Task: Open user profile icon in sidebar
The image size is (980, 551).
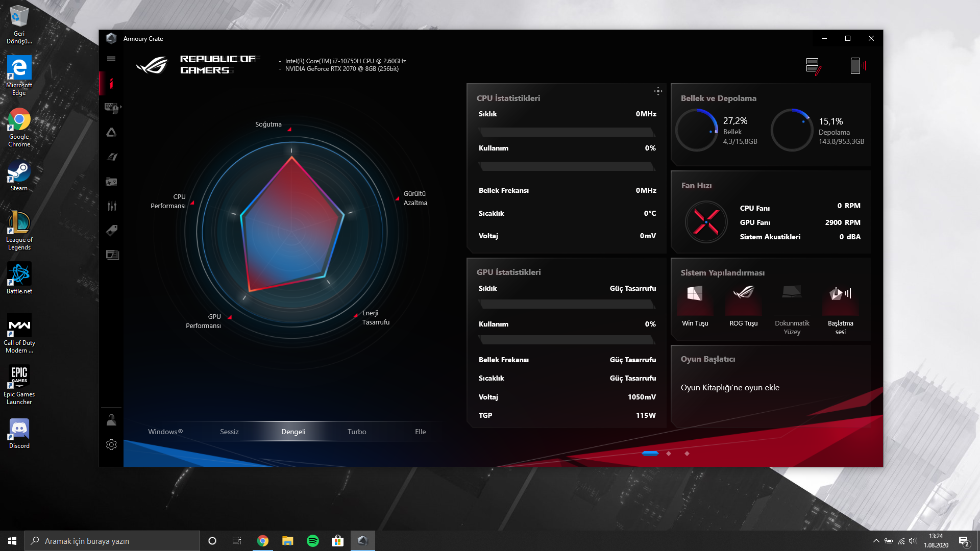Action: point(111,420)
